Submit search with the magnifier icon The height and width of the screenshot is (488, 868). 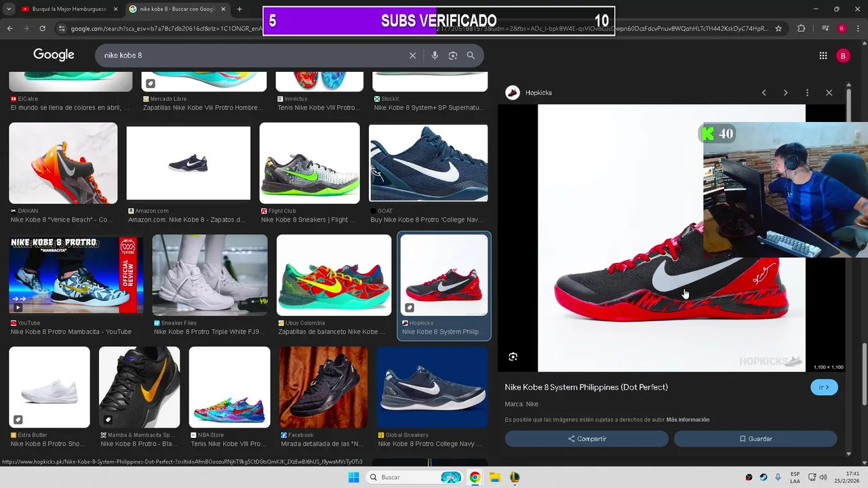pos(471,56)
